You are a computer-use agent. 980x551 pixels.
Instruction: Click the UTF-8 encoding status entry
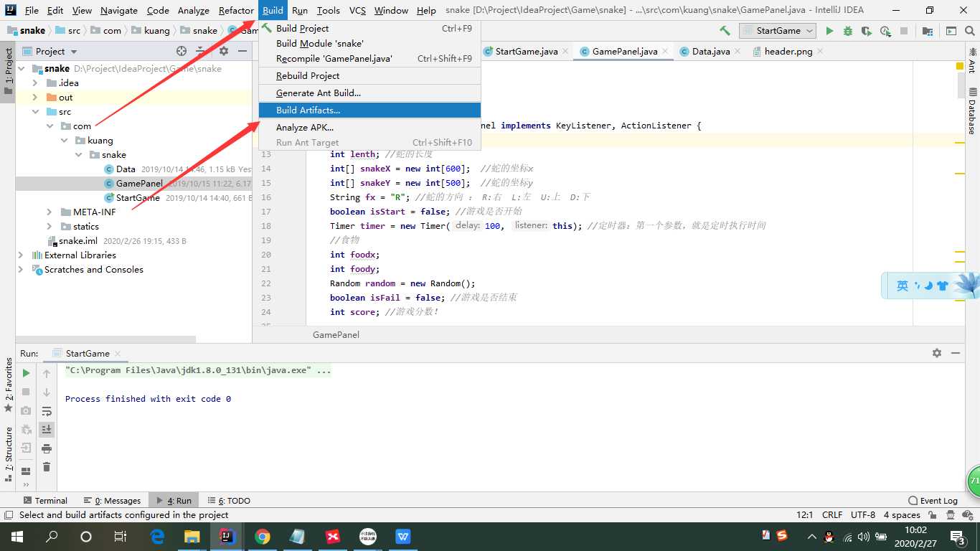[863, 515]
